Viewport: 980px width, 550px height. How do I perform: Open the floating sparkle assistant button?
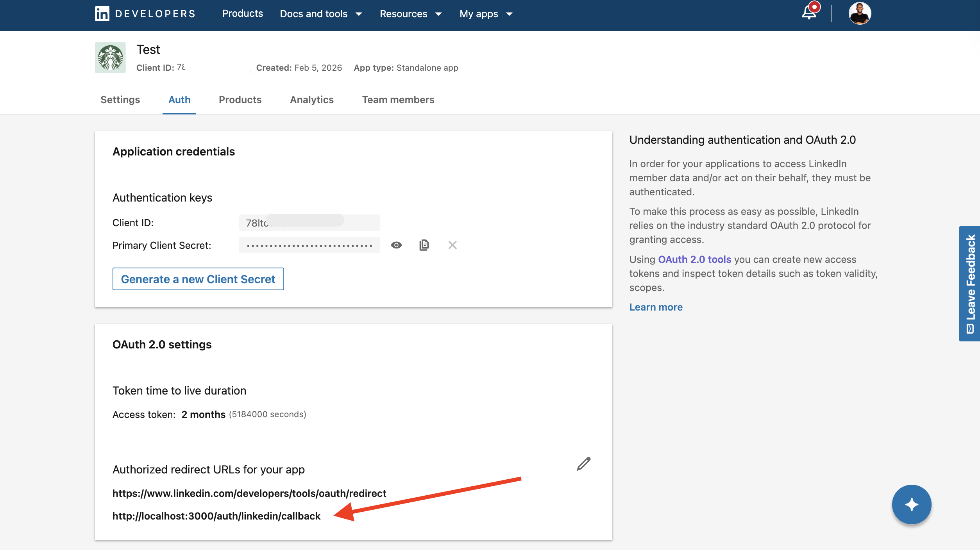(x=912, y=504)
